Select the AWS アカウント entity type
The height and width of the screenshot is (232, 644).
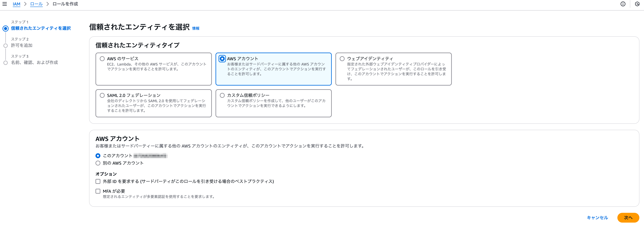[222, 59]
